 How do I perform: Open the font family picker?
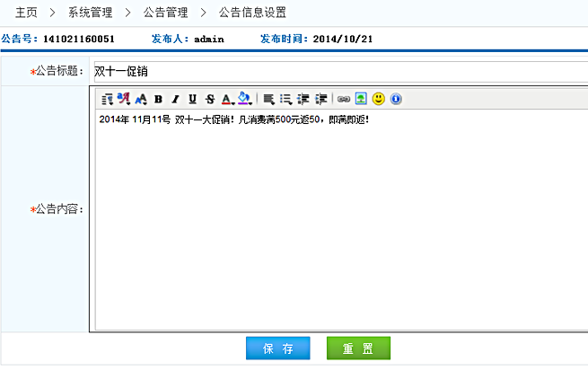pos(123,99)
